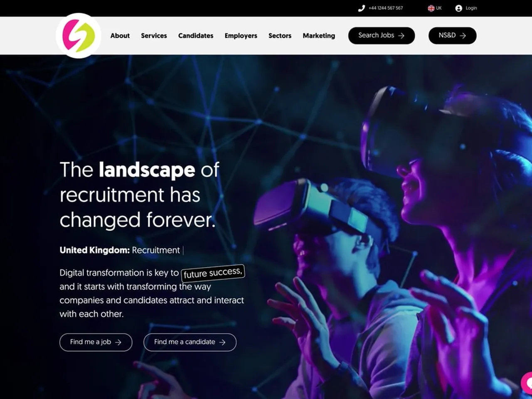
Task: Click the highlighted future success text
Action: click(x=213, y=273)
